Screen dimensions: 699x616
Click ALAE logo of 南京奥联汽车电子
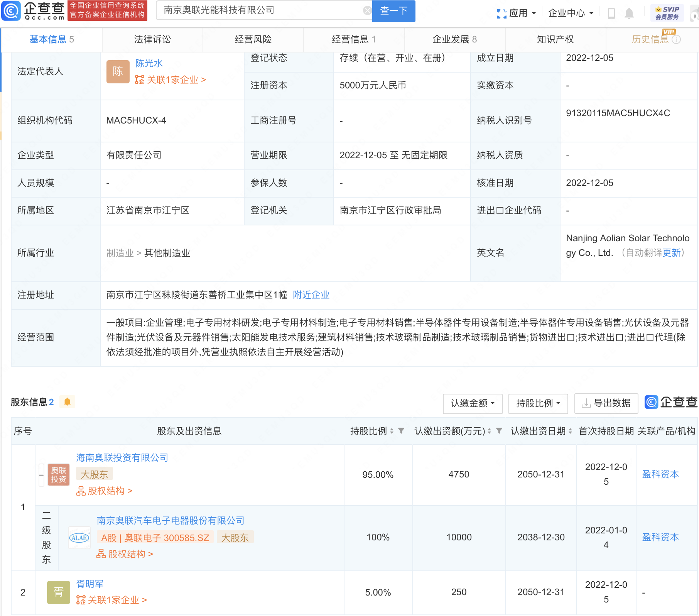(79, 538)
